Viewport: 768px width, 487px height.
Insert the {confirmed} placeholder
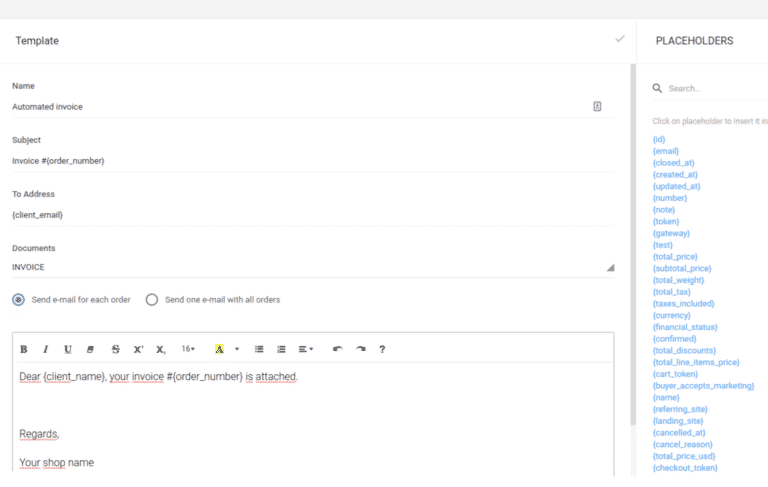[674, 339]
